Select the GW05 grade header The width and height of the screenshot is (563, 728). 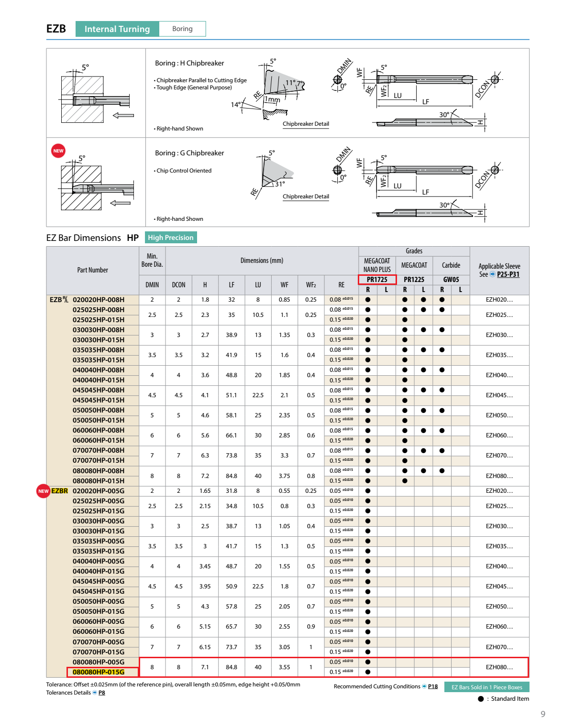(x=451, y=280)
